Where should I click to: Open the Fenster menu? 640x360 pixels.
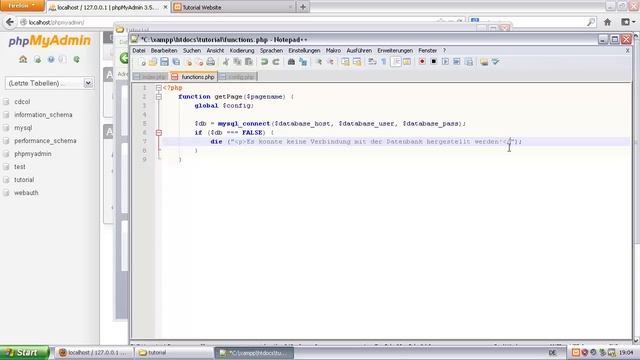point(427,51)
